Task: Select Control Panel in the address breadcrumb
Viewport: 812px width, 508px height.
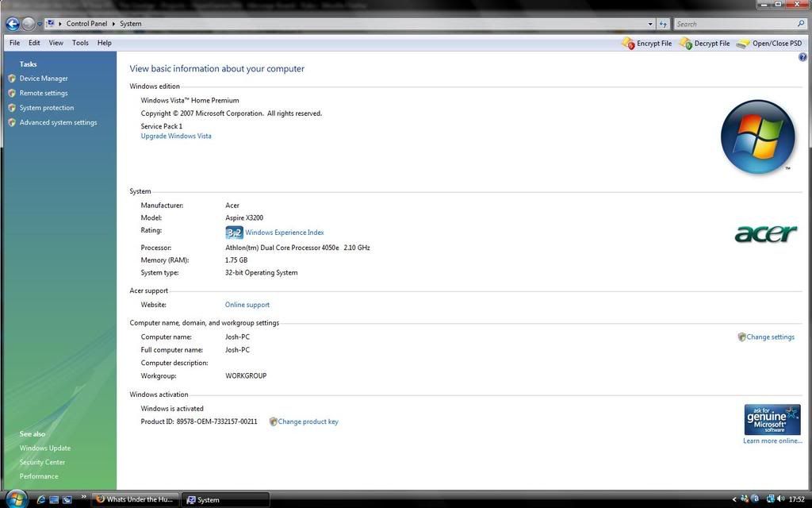Action: 86,24
